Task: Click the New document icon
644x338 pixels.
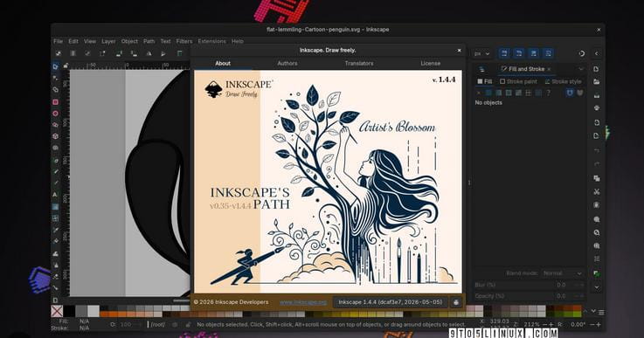Action: (596, 69)
